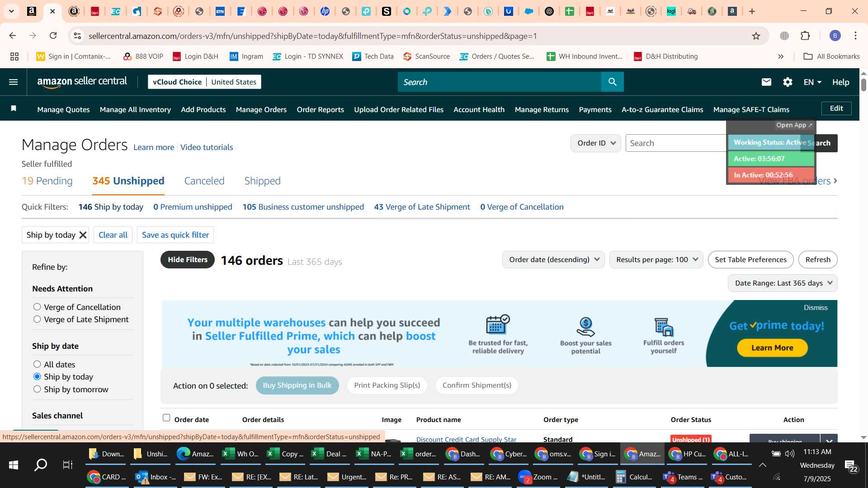Open Inbox Outlook taskbar item
Viewport: 868px width, 488px height.
click(x=156, y=477)
